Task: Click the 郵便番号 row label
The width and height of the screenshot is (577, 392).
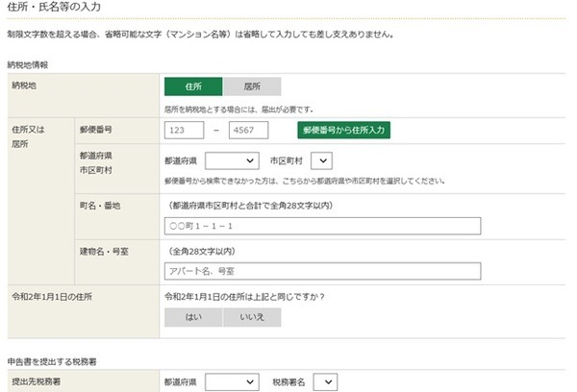Action: pyautogui.click(x=95, y=130)
